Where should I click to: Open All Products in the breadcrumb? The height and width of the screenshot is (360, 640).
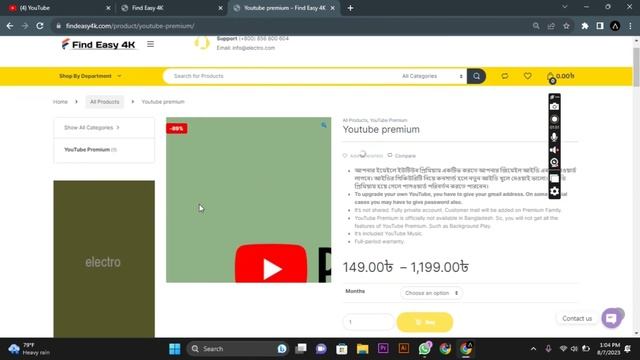(104, 102)
